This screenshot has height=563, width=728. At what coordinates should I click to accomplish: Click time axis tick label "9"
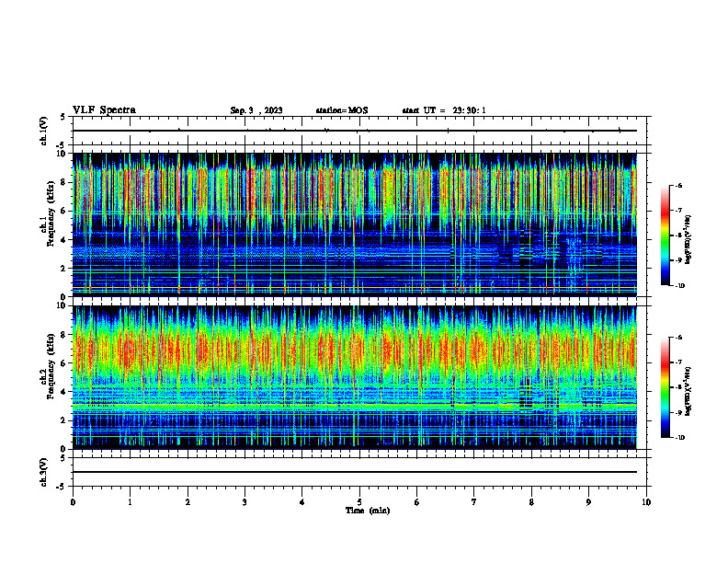click(588, 502)
